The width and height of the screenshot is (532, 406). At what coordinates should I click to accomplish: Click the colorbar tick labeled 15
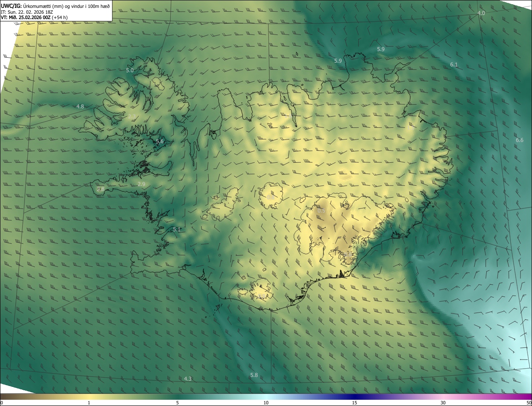[x=355, y=403]
